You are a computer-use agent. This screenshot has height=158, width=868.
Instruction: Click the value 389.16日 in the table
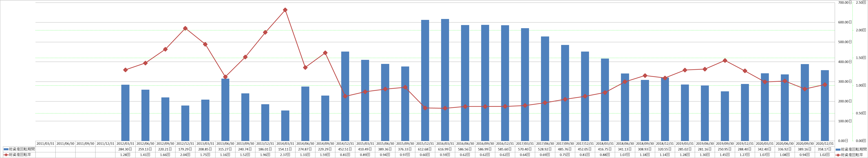[x=805, y=149]
